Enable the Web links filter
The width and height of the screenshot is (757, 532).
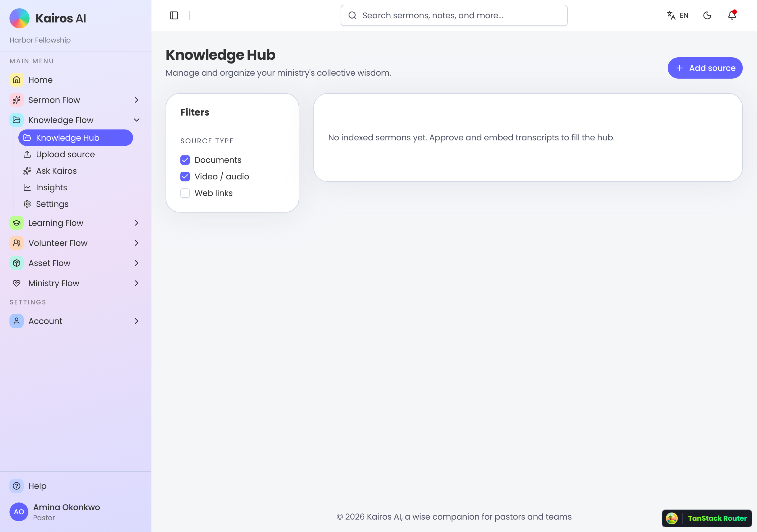(x=185, y=193)
